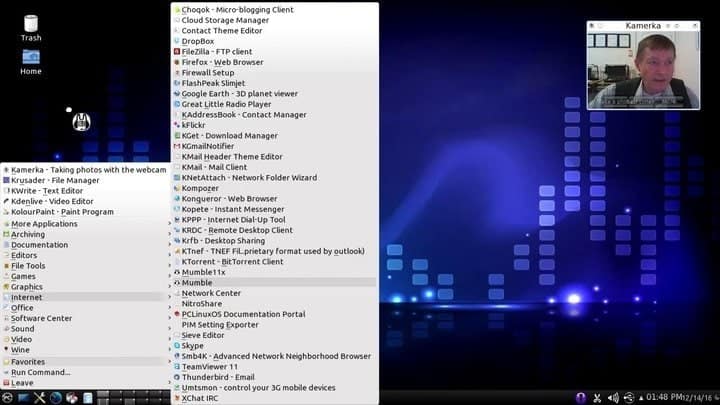Launch kFlickr
Viewport: 720px width, 405px height.
(275, 125)
